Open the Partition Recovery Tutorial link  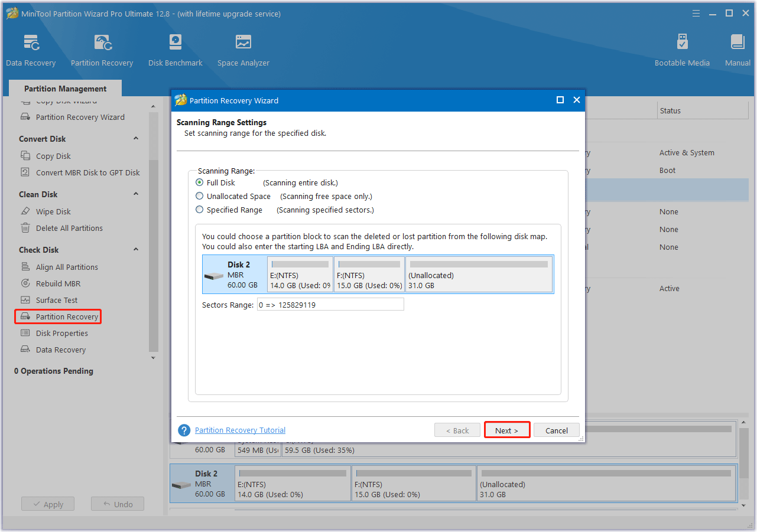click(x=240, y=430)
